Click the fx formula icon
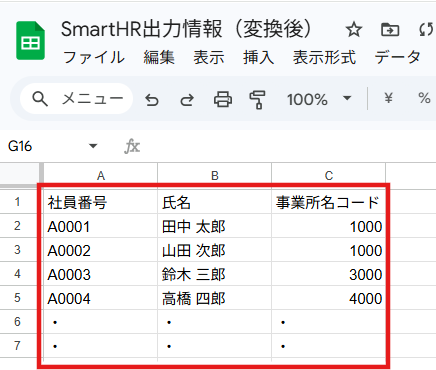The height and width of the screenshot is (370, 436). pyautogui.click(x=132, y=146)
